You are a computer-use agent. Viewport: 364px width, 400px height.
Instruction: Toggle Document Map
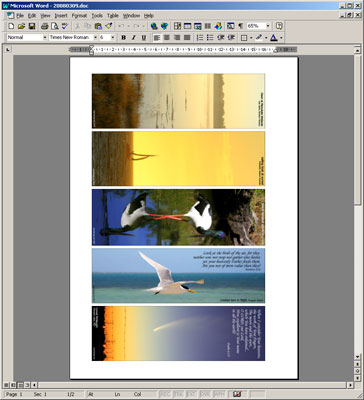230,26
